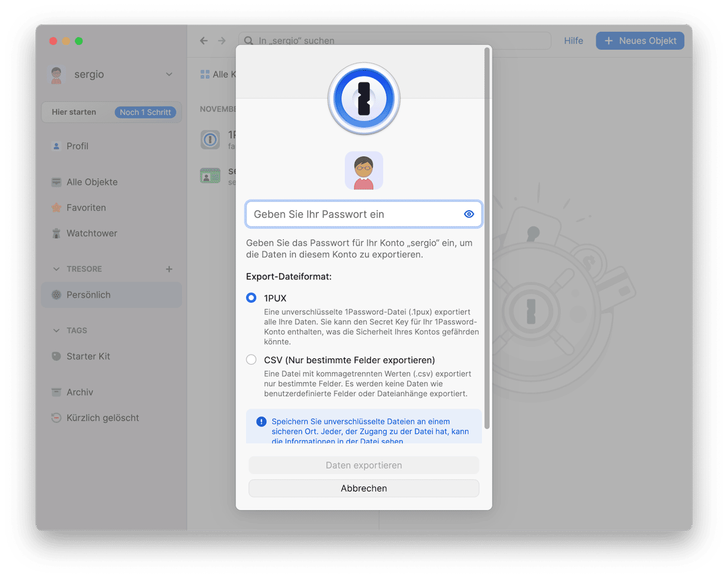The image size is (728, 578).
Task: Expand the sergio account dropdown
Action: (x=169, y=74)
